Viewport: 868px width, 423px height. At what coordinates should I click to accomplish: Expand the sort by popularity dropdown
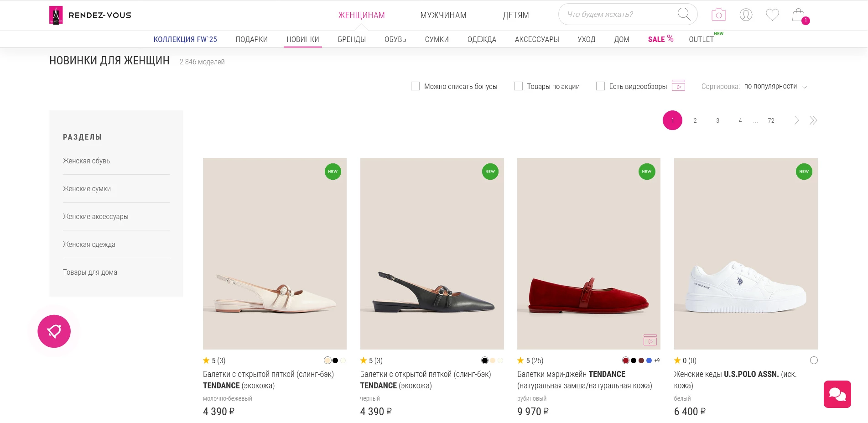(x=775, y=86)
